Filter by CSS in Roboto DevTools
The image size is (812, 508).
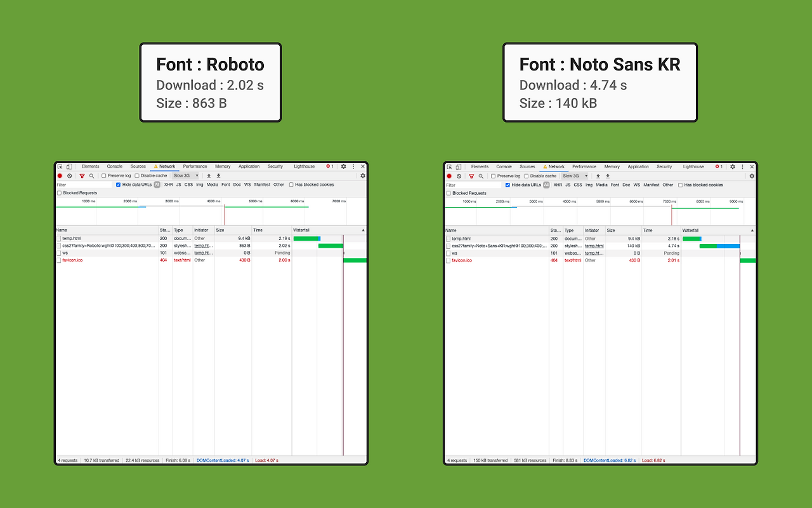coord(188,185)
